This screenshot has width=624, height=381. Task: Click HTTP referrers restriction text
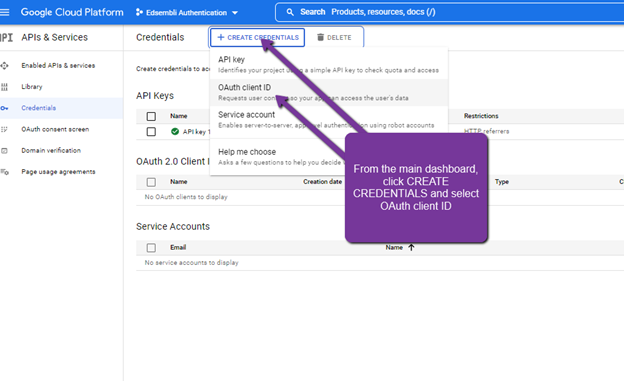[486, 131]
